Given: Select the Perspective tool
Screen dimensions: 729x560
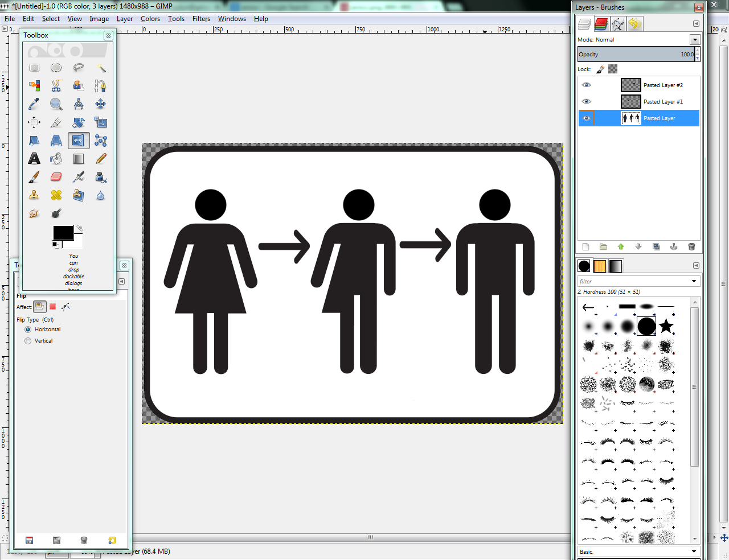Looking at the screenshot, I should (x=56, y=141).
